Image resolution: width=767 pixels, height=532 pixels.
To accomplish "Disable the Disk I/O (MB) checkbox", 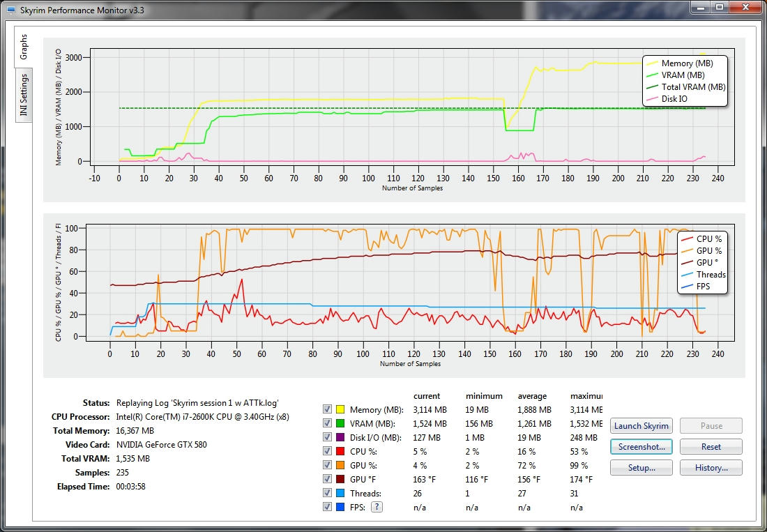I will click(x=327, y=438).
